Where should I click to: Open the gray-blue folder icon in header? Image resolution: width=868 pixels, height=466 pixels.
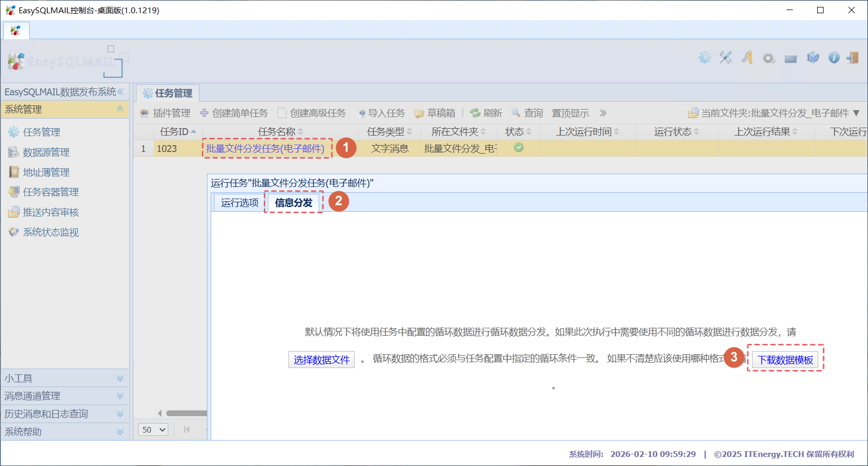791,59
